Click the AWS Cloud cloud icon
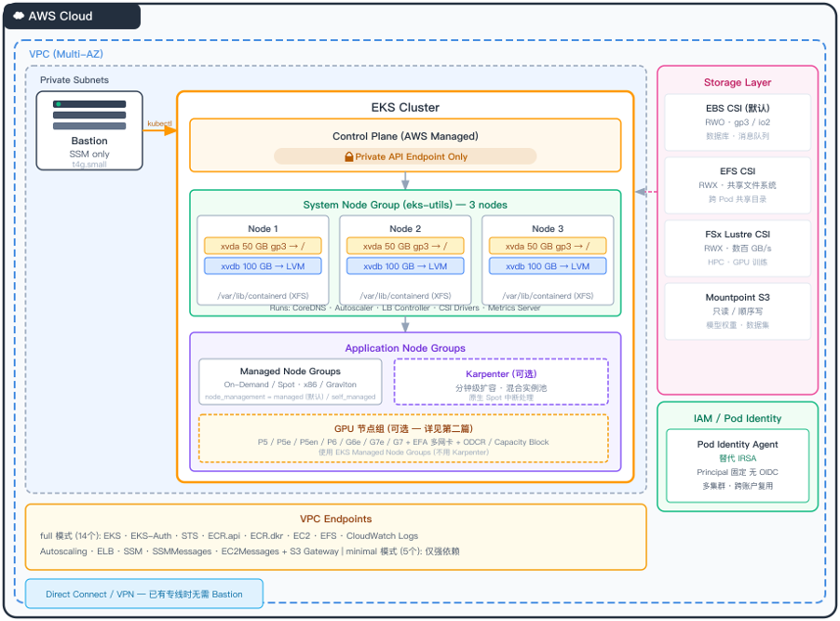 click(x=19, y=16)
